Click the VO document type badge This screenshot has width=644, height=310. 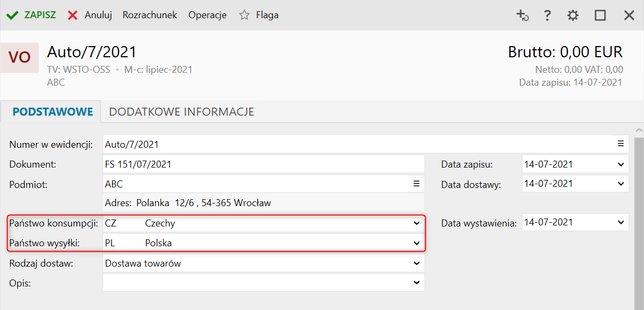pos(19,58)
